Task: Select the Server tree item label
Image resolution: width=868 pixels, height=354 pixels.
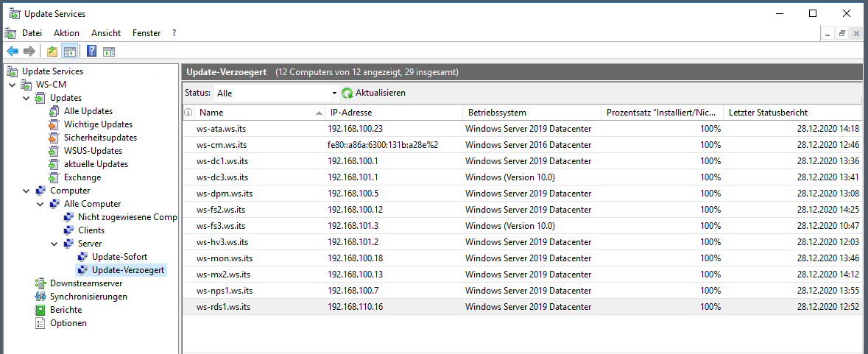Action: [x=90, y=244]
